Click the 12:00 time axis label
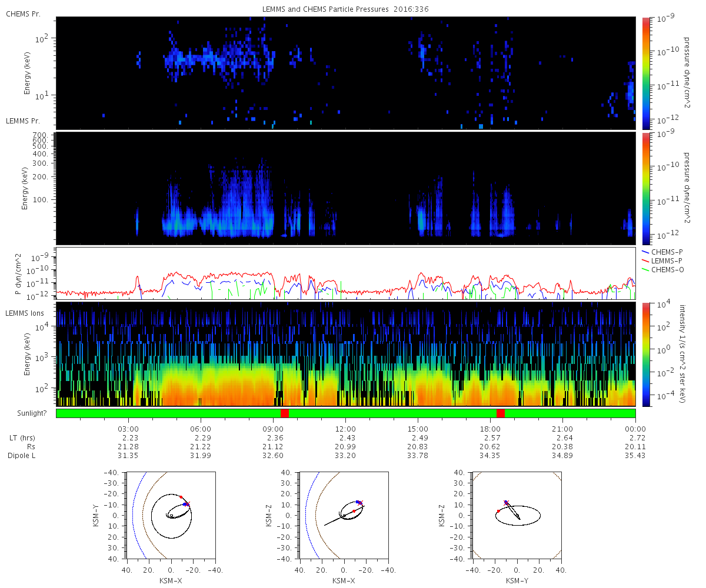Viewport: 706px width, 588px height. 345,429
